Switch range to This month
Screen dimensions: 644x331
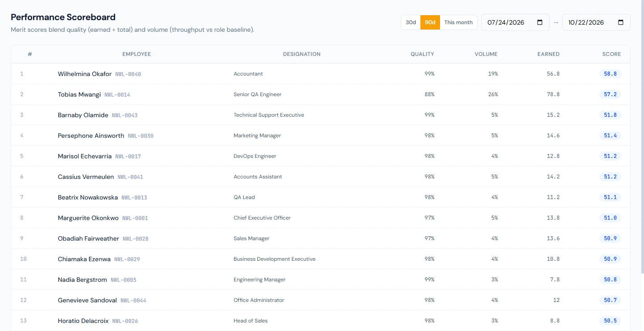coord(458,22)
